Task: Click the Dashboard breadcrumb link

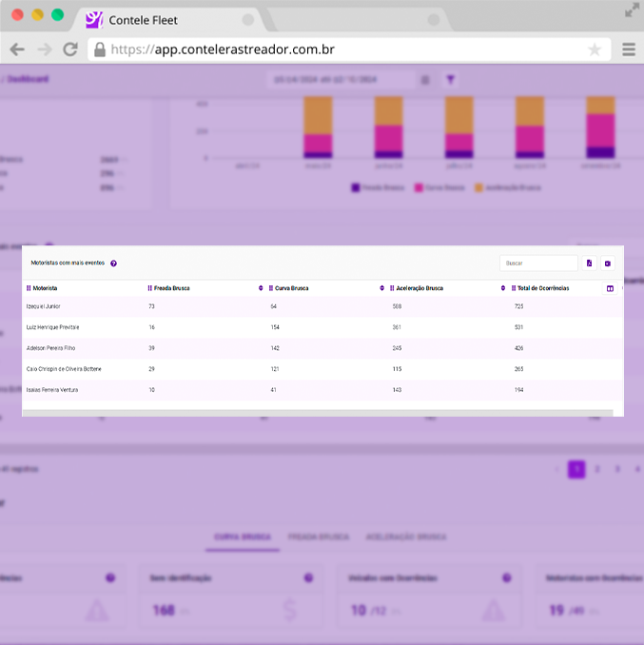Action: pos(28,79)
